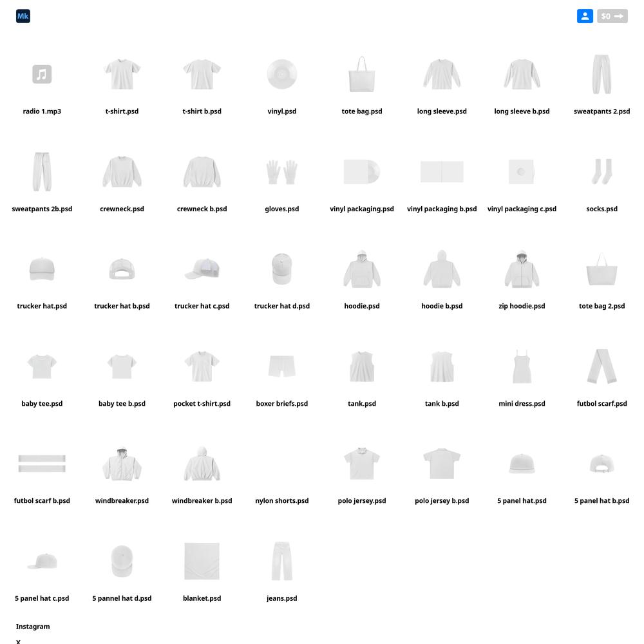
Task: Open the trucker hat.psd image
Action: [42, 269]
